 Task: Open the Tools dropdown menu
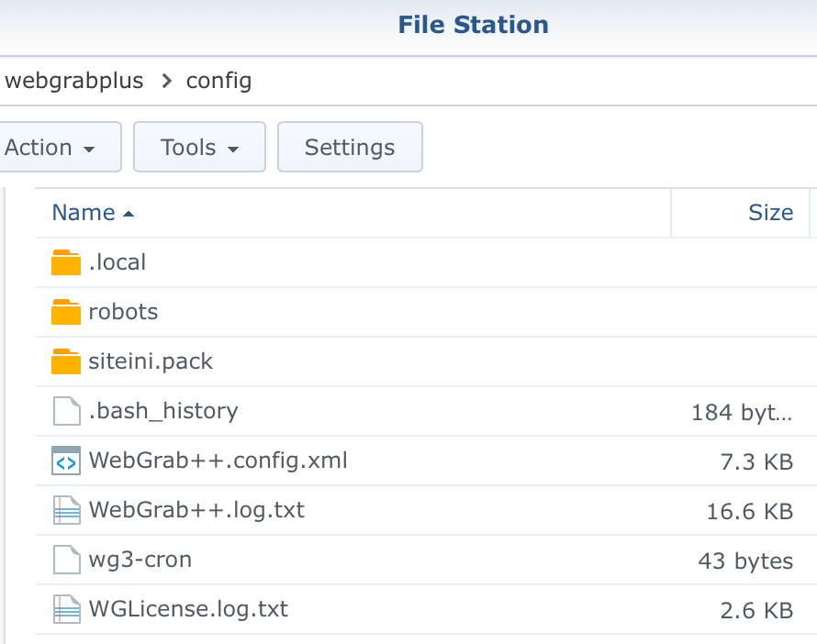pyautogui.click(x=199, y=147)
